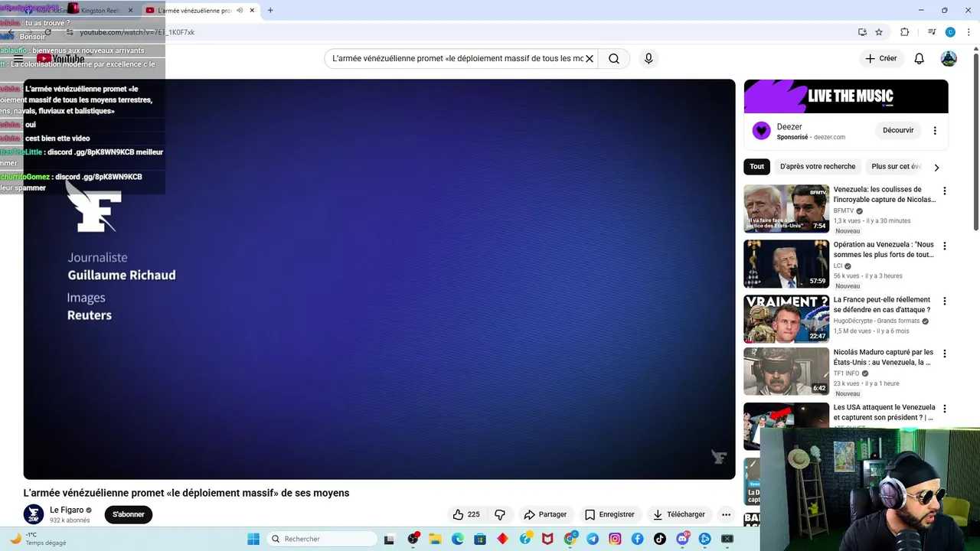This screenshot has height=551, width=980.
Task: Mute the tab via its speaker icon
Action: [x=240, y=11]
